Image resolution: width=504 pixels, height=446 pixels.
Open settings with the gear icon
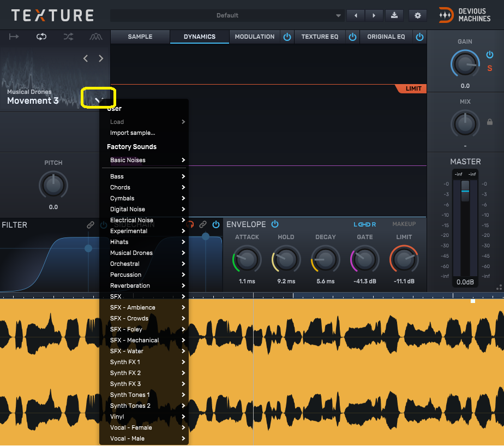tap(417, 15)
